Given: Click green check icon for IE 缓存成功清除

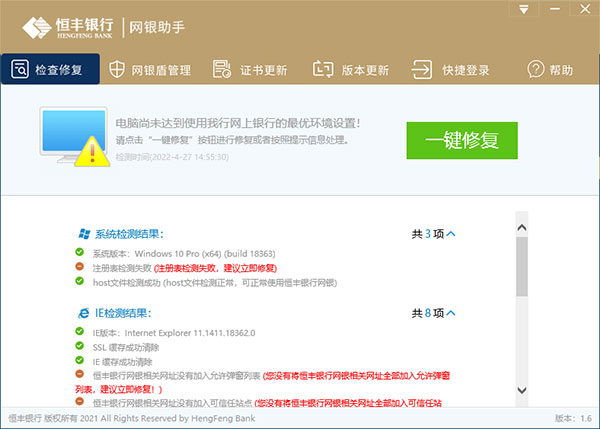Looking at the screenshot, I should click(80, 360).
